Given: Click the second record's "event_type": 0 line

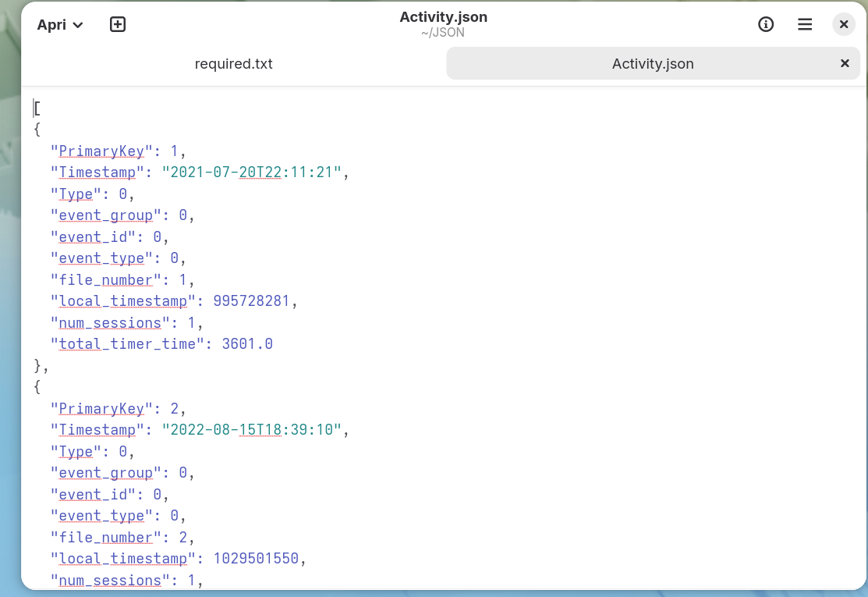Looking at the screenshot, I should click(119, 516).
